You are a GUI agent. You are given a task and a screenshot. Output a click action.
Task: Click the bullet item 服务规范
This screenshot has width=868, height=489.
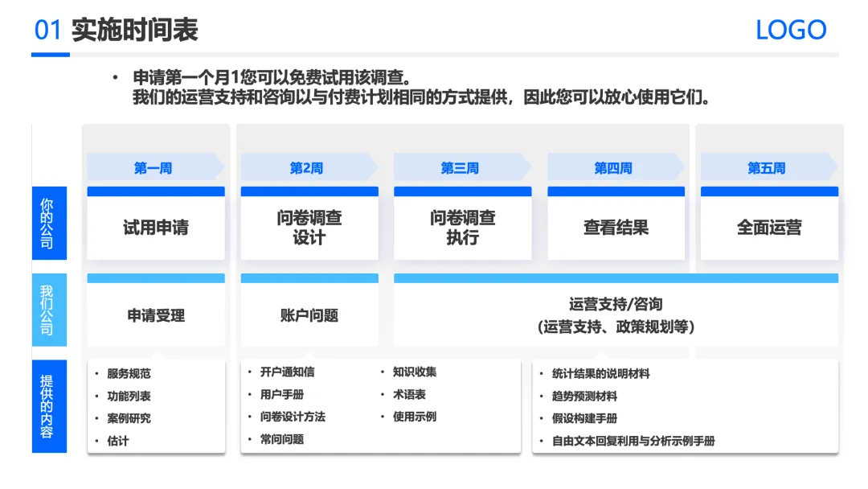click(129, 374)
